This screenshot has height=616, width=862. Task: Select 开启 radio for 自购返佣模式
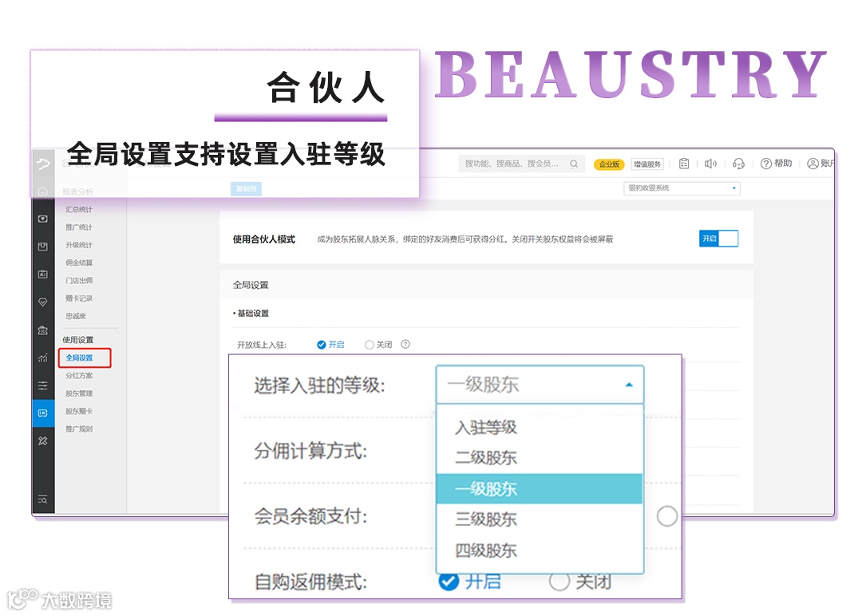(449, 580)
